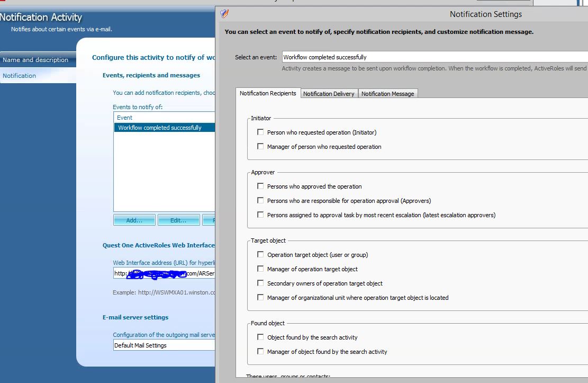Viewport: 588px width, 383px height.
Task: Click the Notification Settings window title icon
Action: (x=224, y=14)
